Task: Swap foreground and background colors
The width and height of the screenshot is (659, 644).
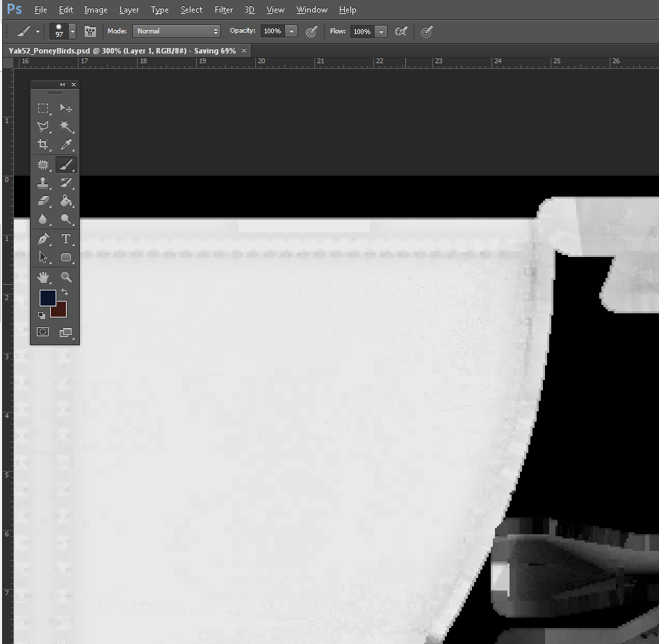Action: pos(65,292)
